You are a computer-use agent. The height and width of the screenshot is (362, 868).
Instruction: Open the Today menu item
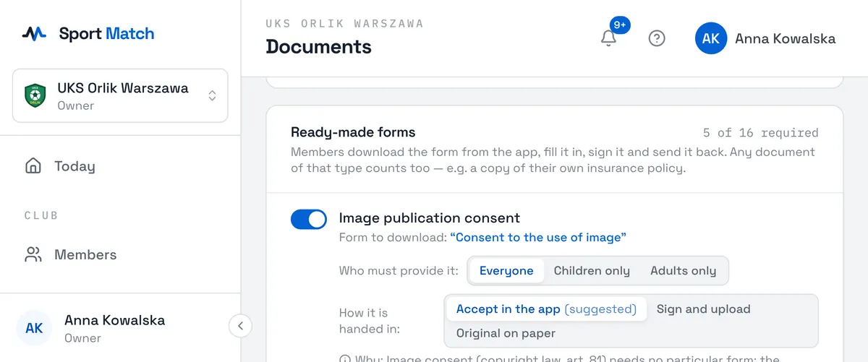point(120,166)
